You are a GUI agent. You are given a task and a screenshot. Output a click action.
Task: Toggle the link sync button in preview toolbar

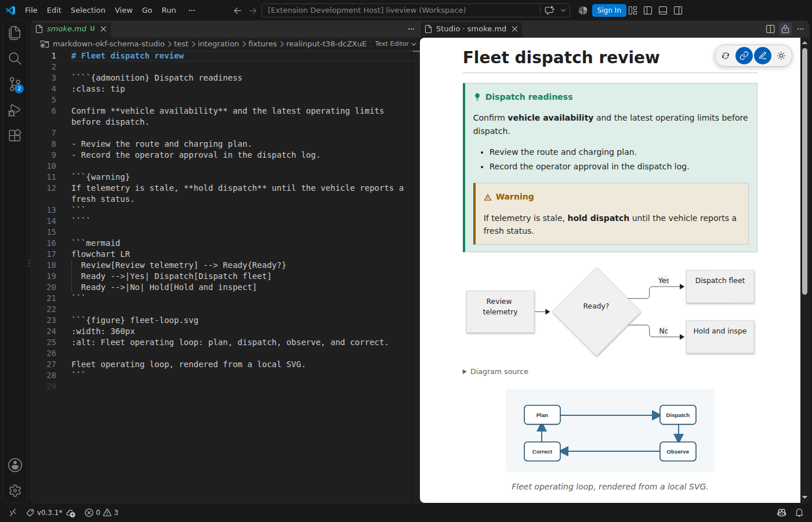744,56
